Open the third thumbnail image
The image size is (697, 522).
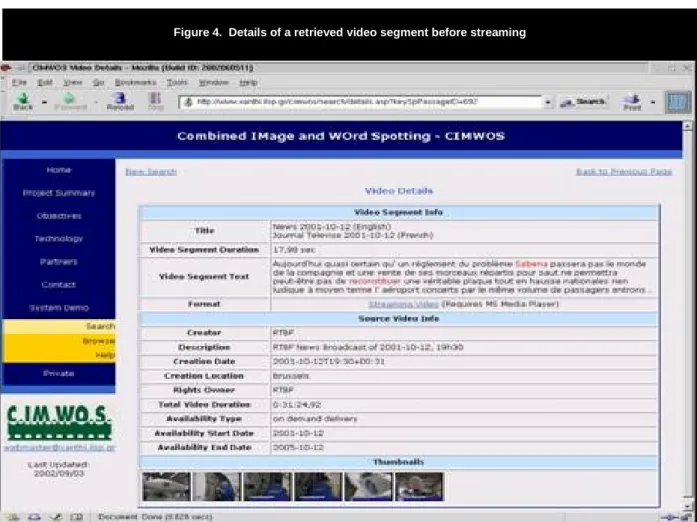coord(268,487)
